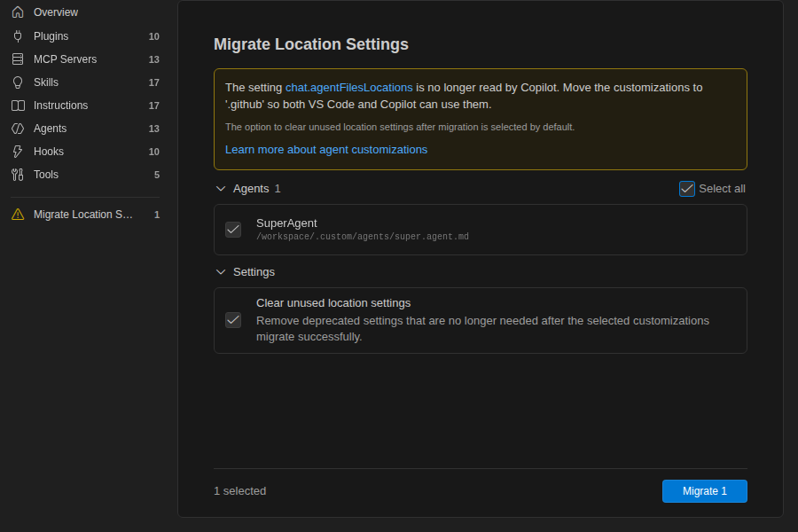Viewport: 798px width, 532px height.
Task: Click the Settings group header label
Action: 254,272
